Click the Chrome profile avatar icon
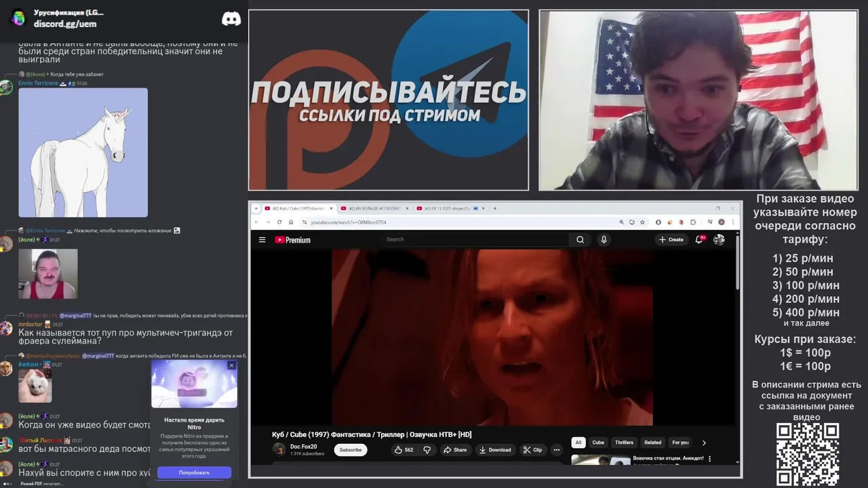Image resolution: width=868 pixels, height=488 pixels. (x=722, y=222)
